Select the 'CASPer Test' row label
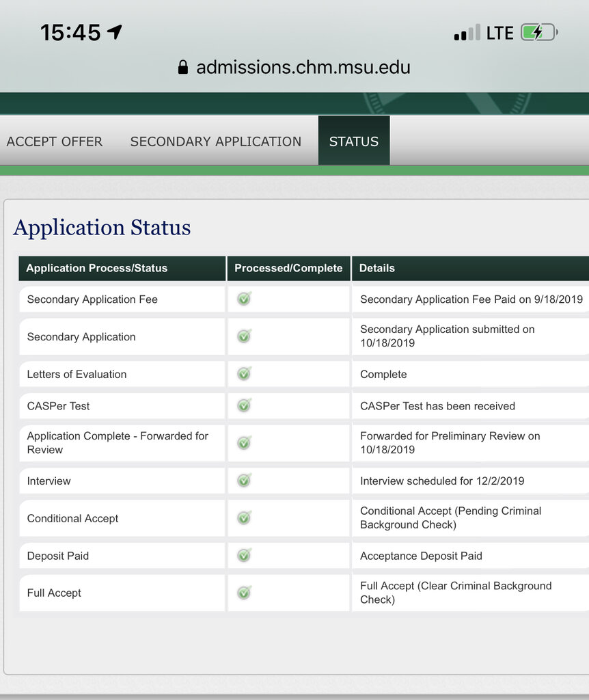This screenshot has height=700, width=589. pos(59,406)
